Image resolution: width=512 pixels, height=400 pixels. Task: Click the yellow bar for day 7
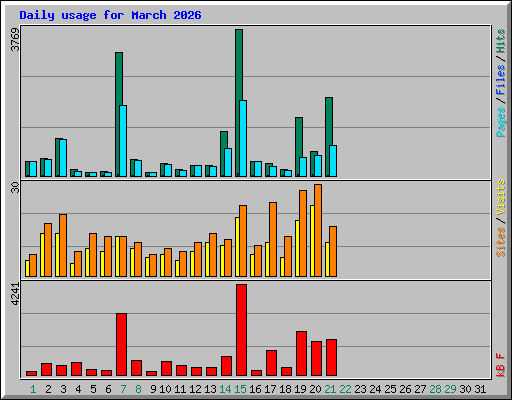pos(117,256)
